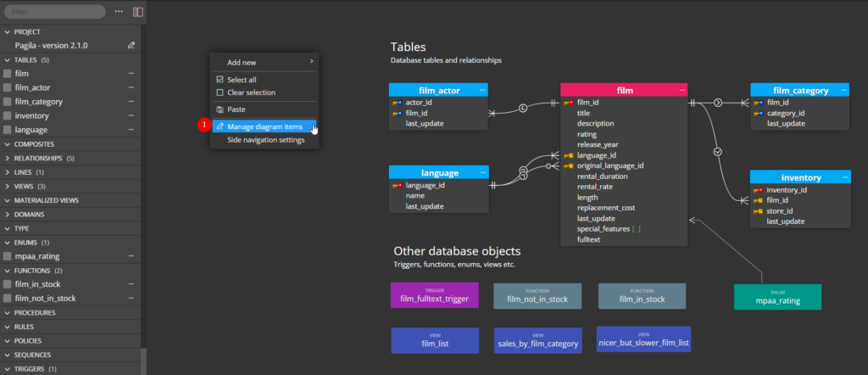Click the sidebar Filter input field

point(55,12)
